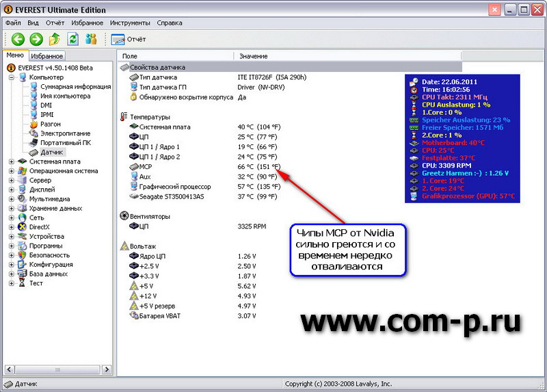Click the green Forward arrow toolbar icon
547x392 pixels.
click(x=36, y=39)
